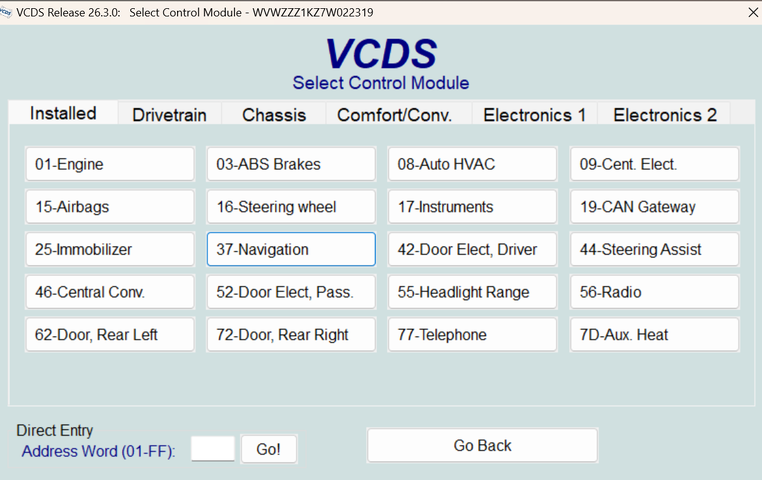Open the 56-Radio module

click(x=655, y=292)
